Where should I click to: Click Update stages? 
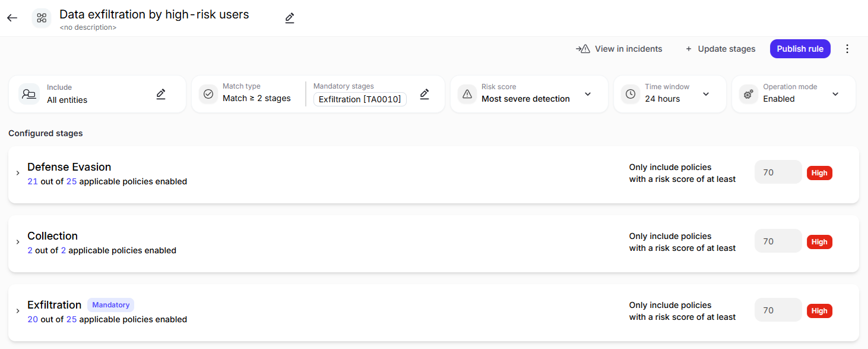(x=720, y=49)
